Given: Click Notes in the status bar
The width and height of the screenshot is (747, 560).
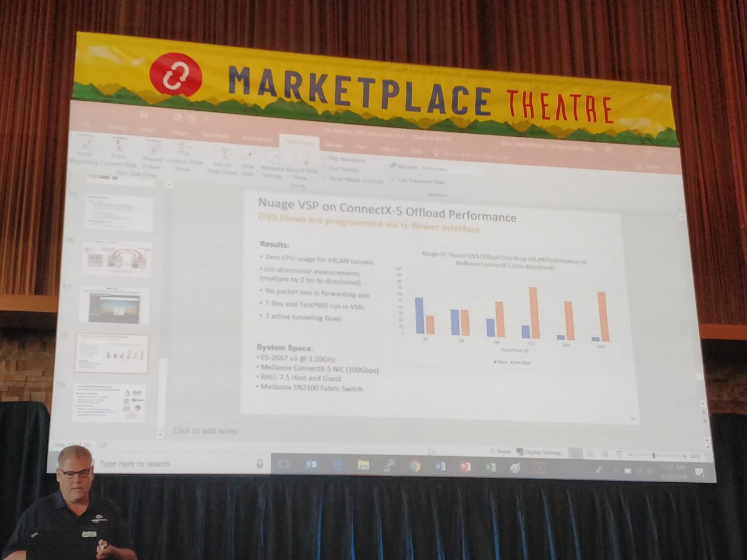Looking at the screenshot, I should [500, 452].
